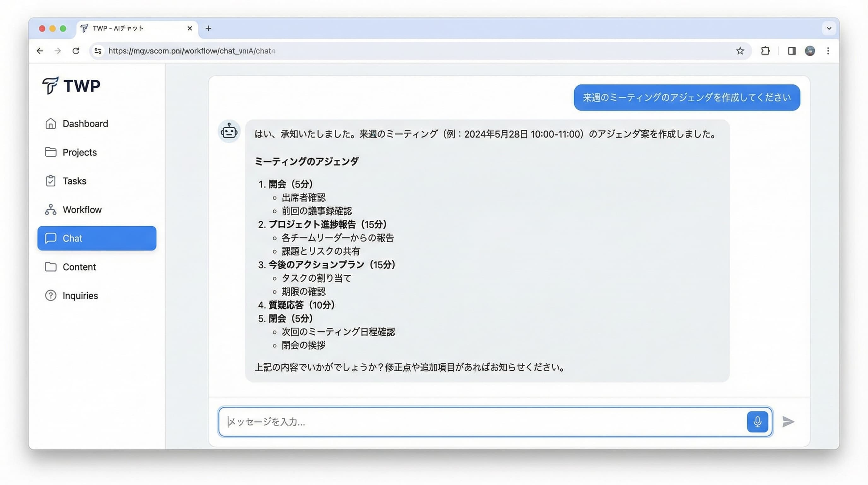Reload the current page
This screenshot has height=485, width=868.
tap(76, 51)
